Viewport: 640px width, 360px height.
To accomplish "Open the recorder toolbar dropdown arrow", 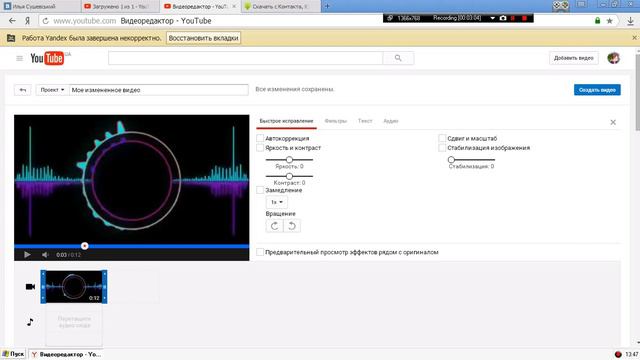I will tap(492, 18).
